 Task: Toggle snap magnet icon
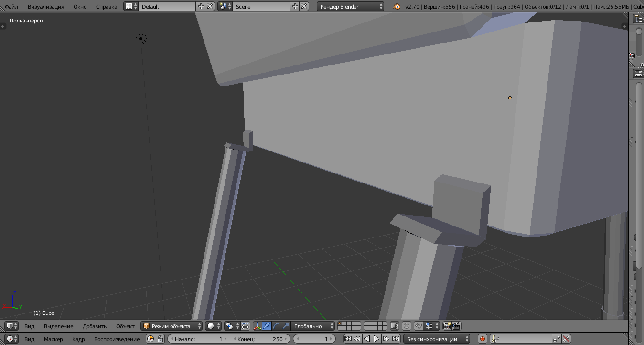[418, 326]
